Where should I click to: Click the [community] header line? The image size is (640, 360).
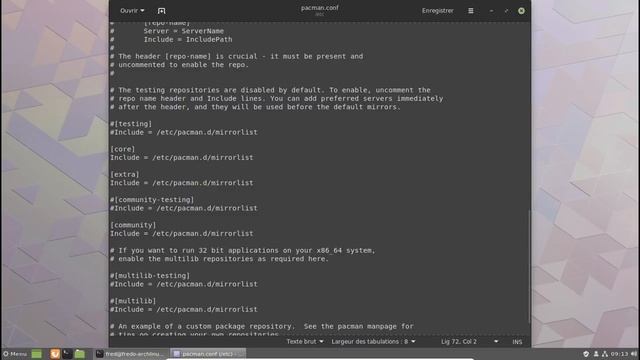[133, 225]
